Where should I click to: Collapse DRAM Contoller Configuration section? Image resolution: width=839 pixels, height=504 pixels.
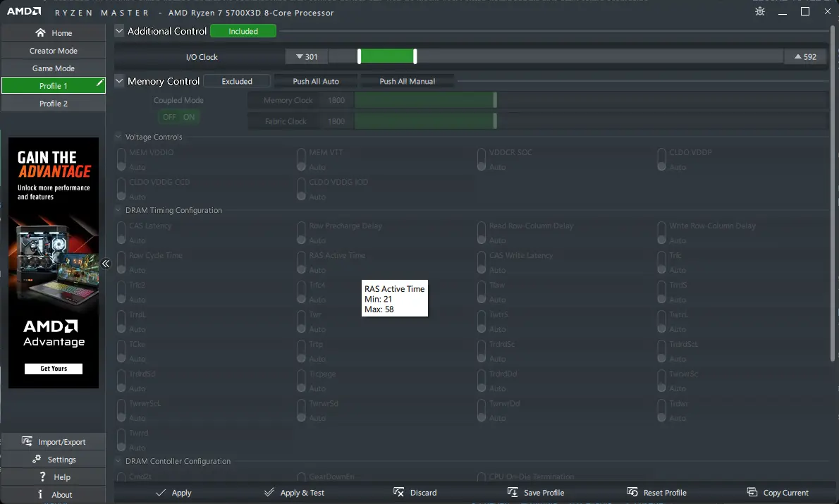click(118, 461)
